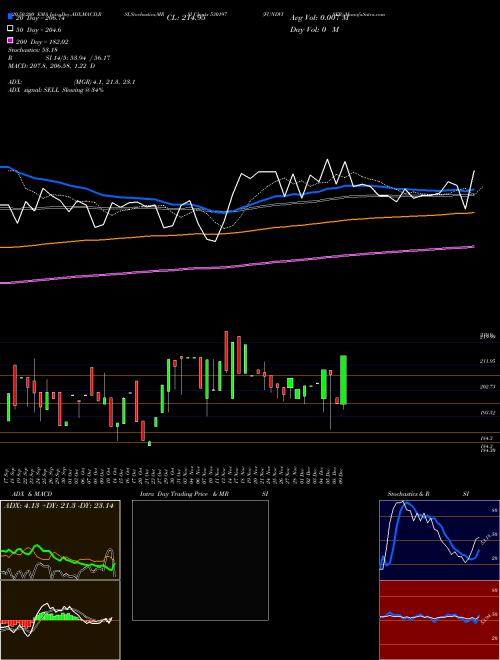The image size is (500, 660).
Task: Click the CL closing price label
Action: point(186,18)
